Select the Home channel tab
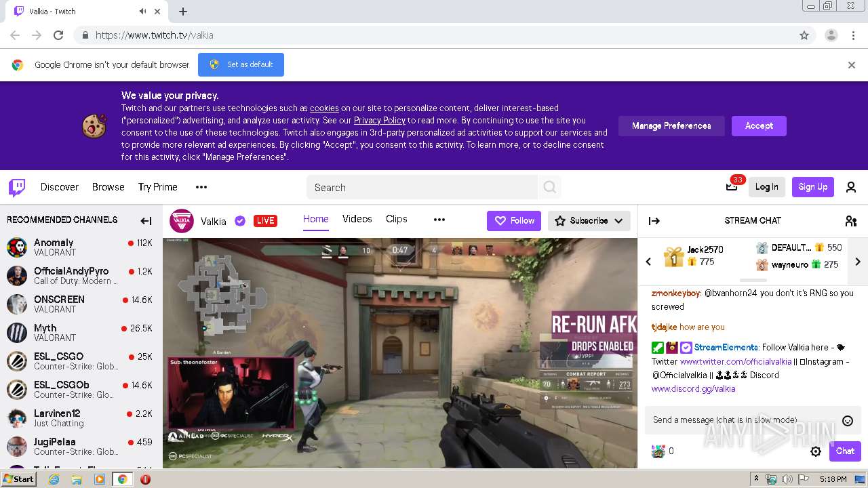The height and width of the screenshot is (488, 868). [316, 219]
